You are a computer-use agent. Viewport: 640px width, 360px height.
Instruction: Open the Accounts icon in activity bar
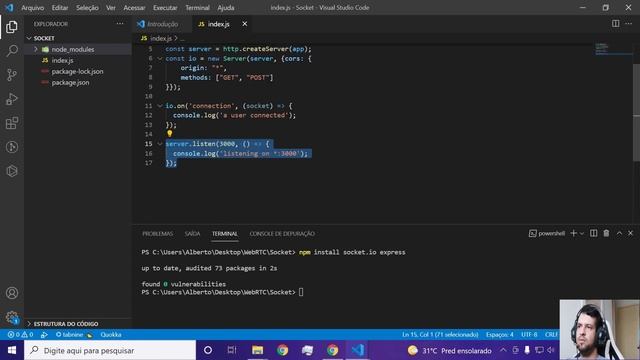pos(12,293)
